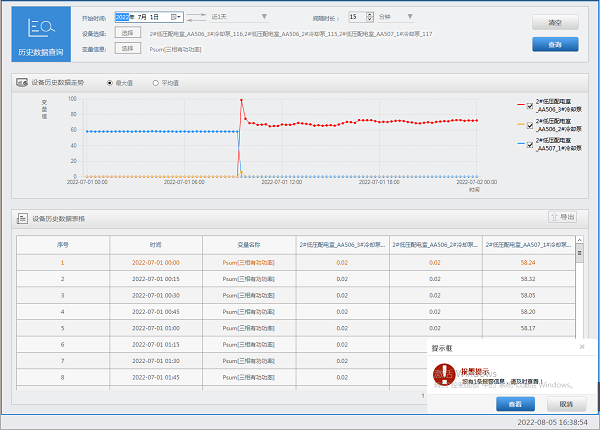
Task: Click the 清空 clear button
Action: (x=555, y=22)
